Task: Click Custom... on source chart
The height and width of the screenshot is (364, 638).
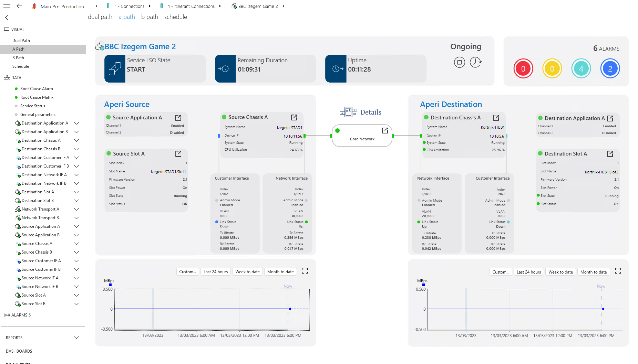Action: pyautogui.click(x=187, y=272)
